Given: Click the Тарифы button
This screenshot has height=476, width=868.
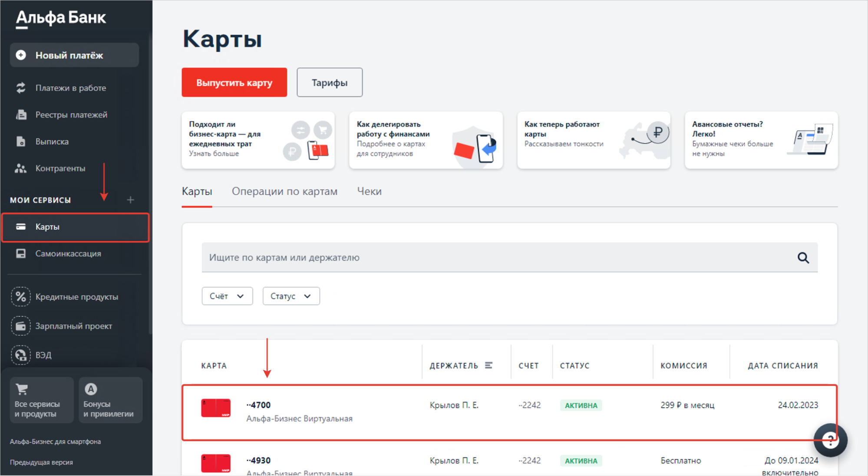Looking at the screenshot, I should coord(330,82).
